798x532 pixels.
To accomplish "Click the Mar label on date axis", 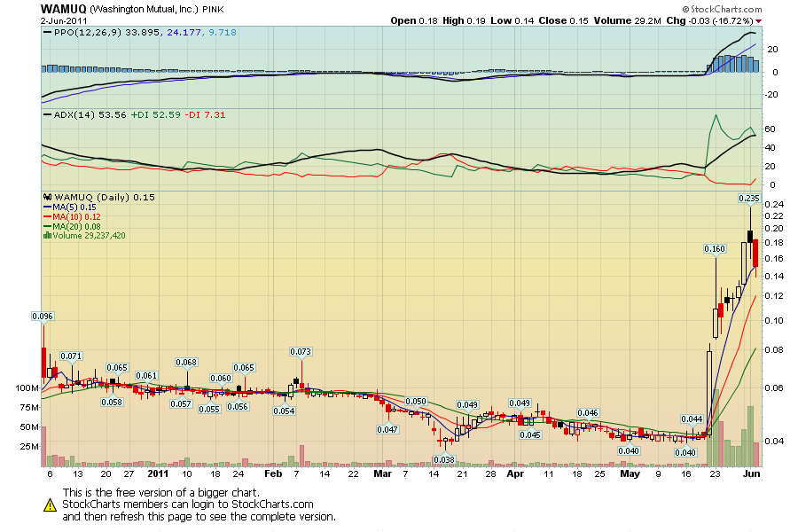I will click(x=382, y=474).
